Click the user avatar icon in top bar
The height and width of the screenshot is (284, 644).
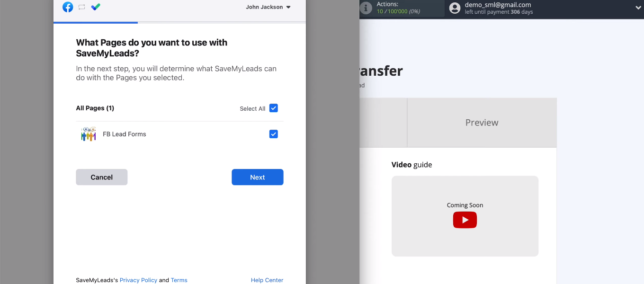[455, 8]
